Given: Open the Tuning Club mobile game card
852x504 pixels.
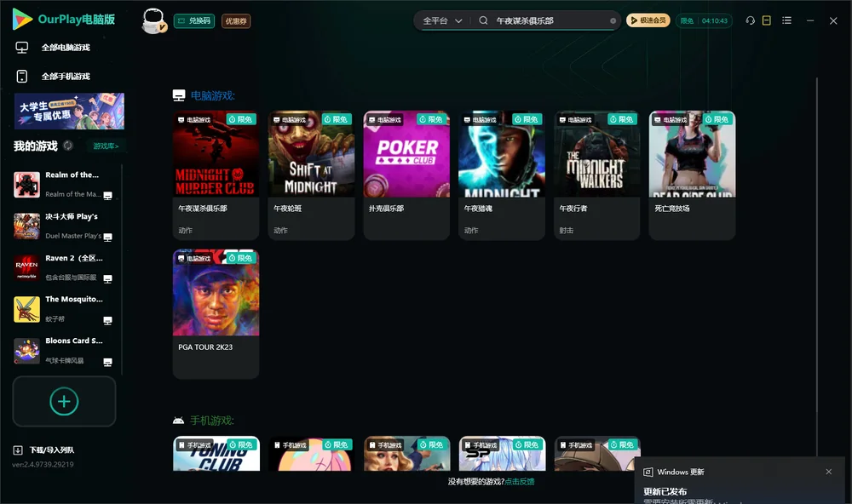Looking at the screenshot, I should [216, 454].
